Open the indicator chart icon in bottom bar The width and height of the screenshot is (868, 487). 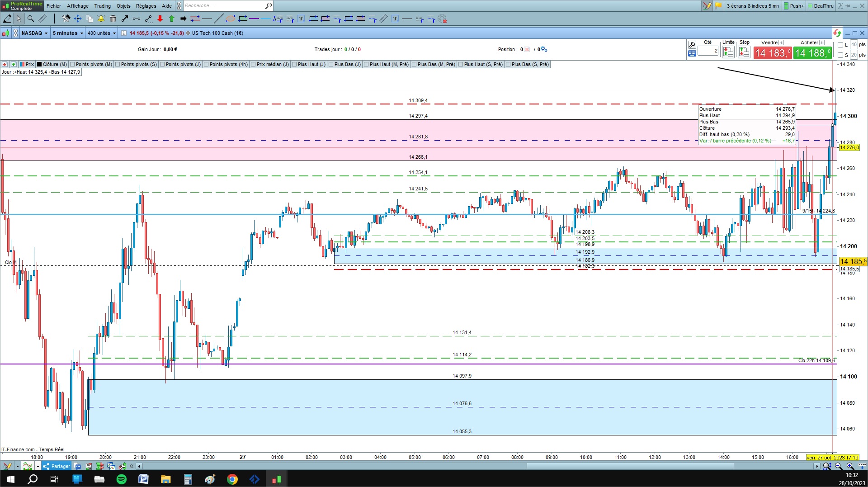(28, 466)
